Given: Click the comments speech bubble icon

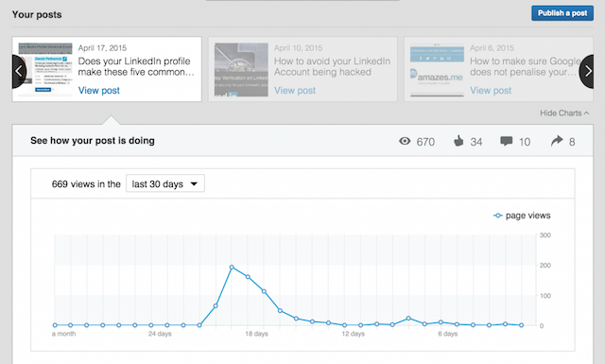Looking at the screenshot, I should point(507,141).
